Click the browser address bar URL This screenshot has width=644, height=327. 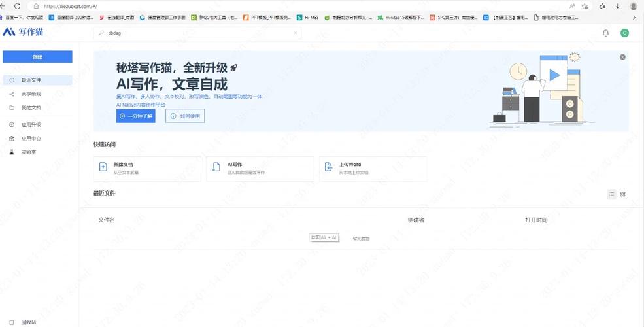click(70, 6)
